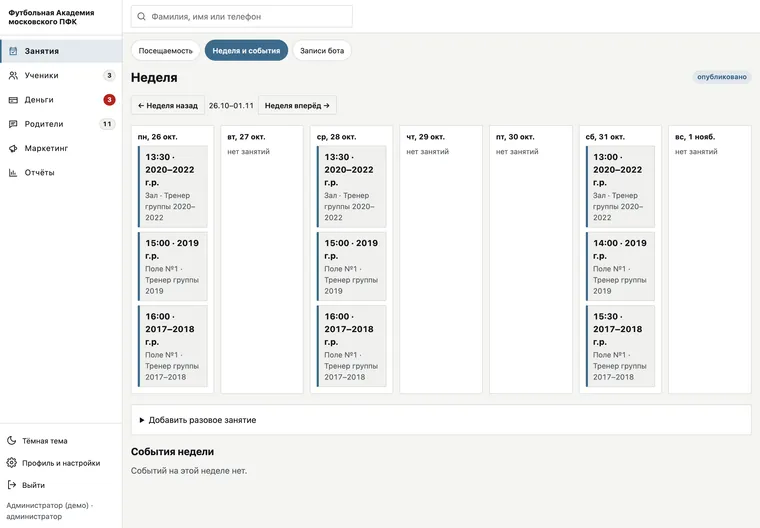Click the пн, 26 окт. day header
Image resolution: width=760 pixels, height=528 pixels.
coord(158,137)
